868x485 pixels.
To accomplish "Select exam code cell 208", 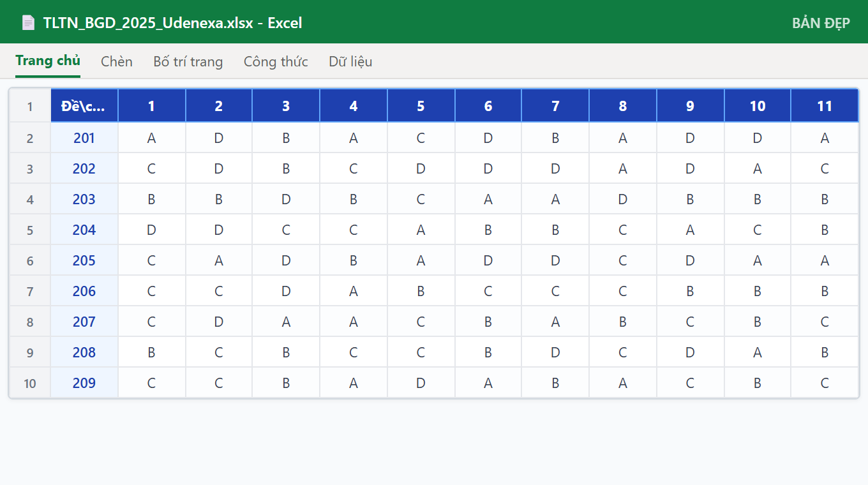I will coord(85,352).
